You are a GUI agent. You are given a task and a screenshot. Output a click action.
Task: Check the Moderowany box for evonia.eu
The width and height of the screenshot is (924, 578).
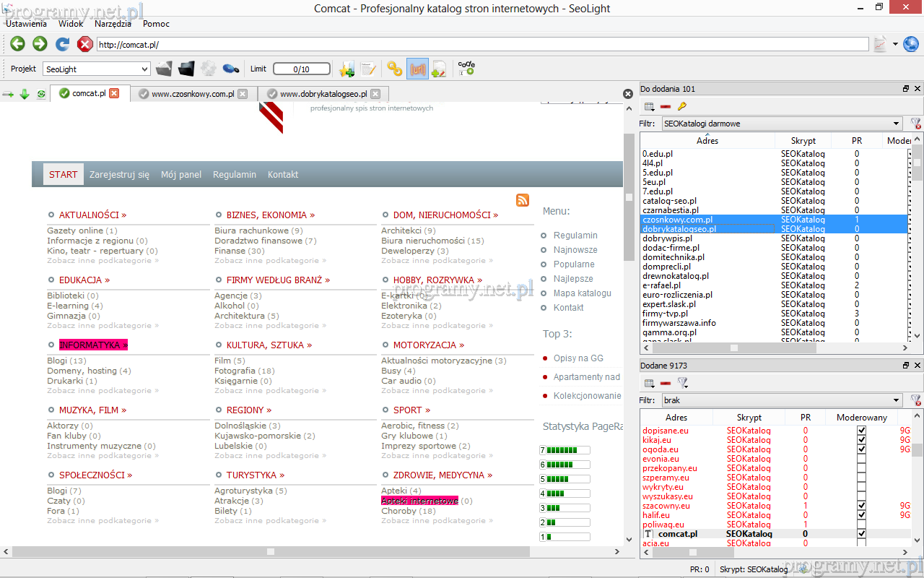tap(861, 459)
